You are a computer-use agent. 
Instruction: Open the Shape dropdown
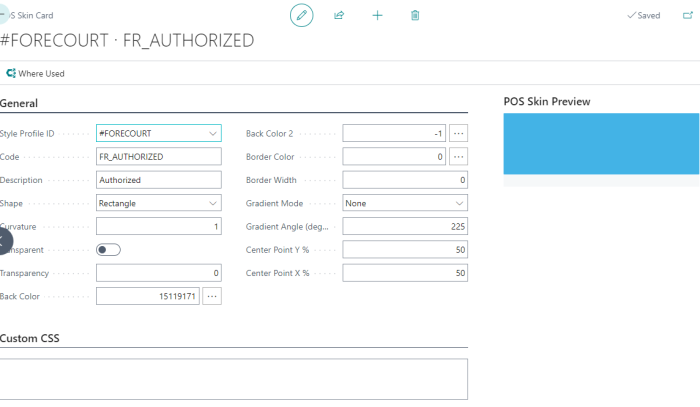click(x=212, y=203)
